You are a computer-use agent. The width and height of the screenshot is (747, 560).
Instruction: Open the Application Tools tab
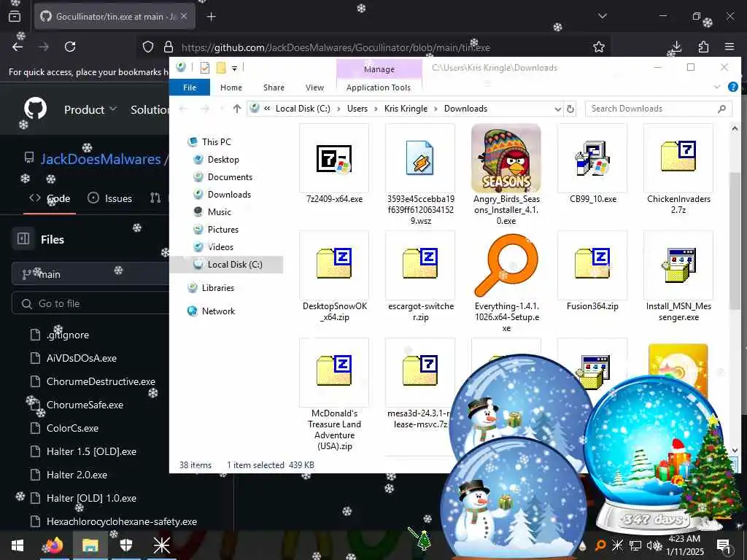coord(379,87)
